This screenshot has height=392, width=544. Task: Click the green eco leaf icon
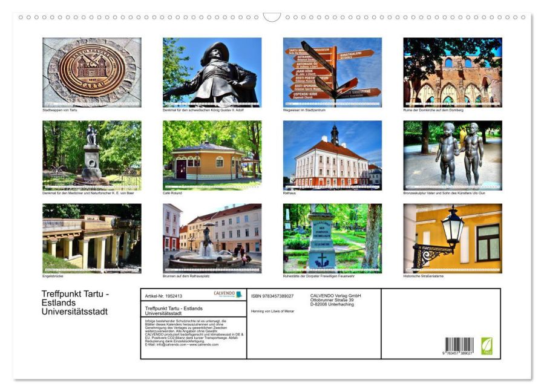click(x=487, y=345)
